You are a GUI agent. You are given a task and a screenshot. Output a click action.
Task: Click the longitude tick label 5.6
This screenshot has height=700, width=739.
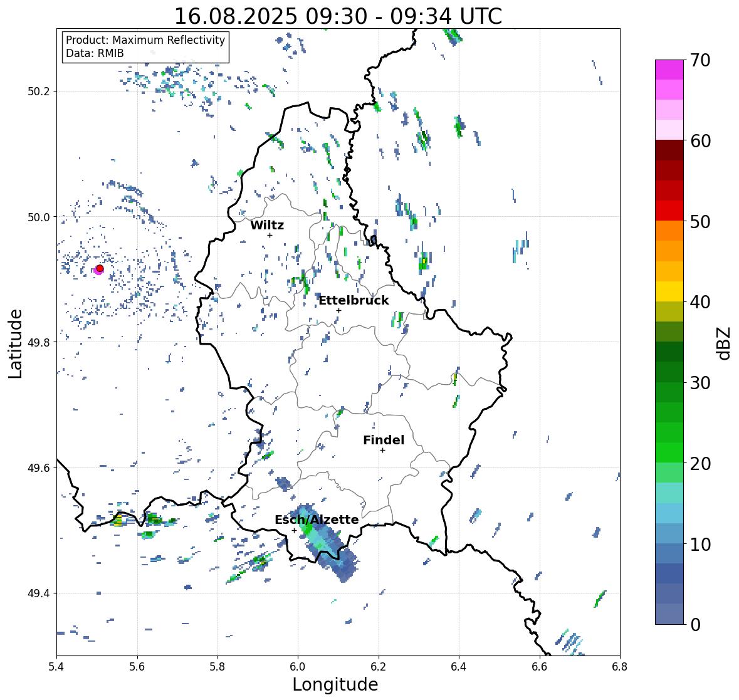pyautogui.click(x=137, y=667)
